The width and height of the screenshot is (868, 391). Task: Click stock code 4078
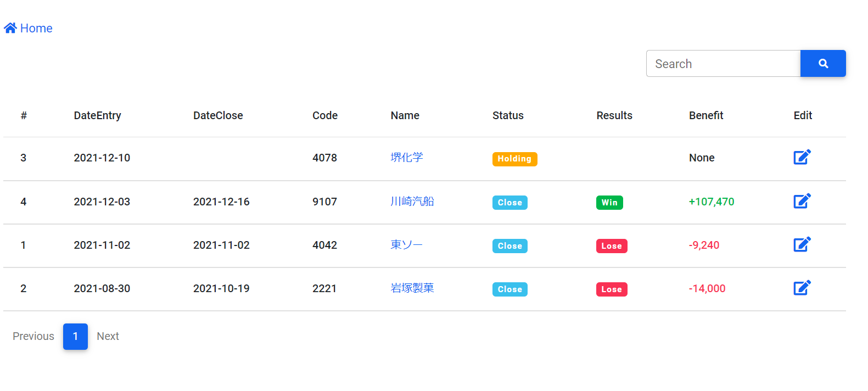[324, 158]
